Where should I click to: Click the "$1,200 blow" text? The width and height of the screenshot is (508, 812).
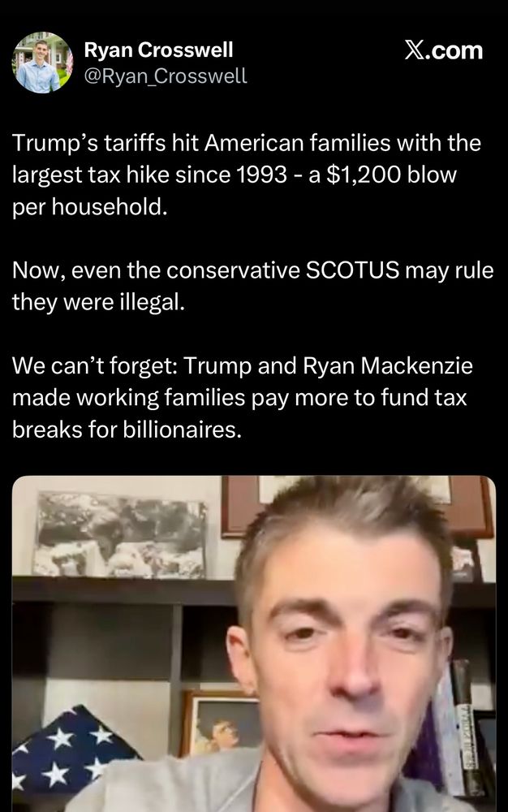tap(392, 175)
